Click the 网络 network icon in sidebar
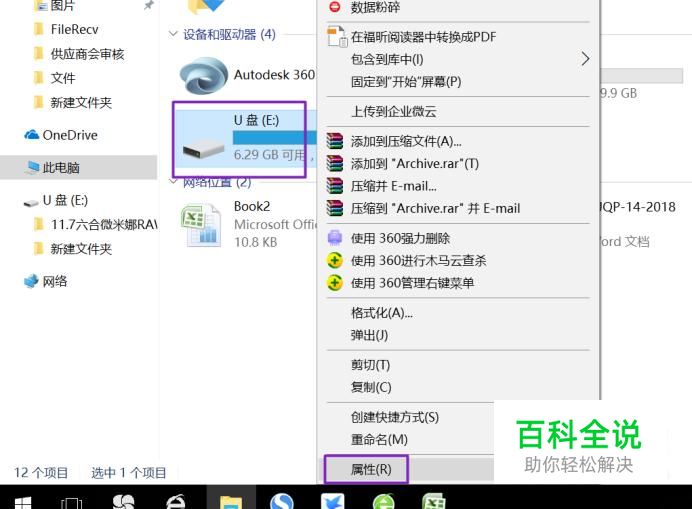This screenshot has width=692, height=509. [31, 281]
